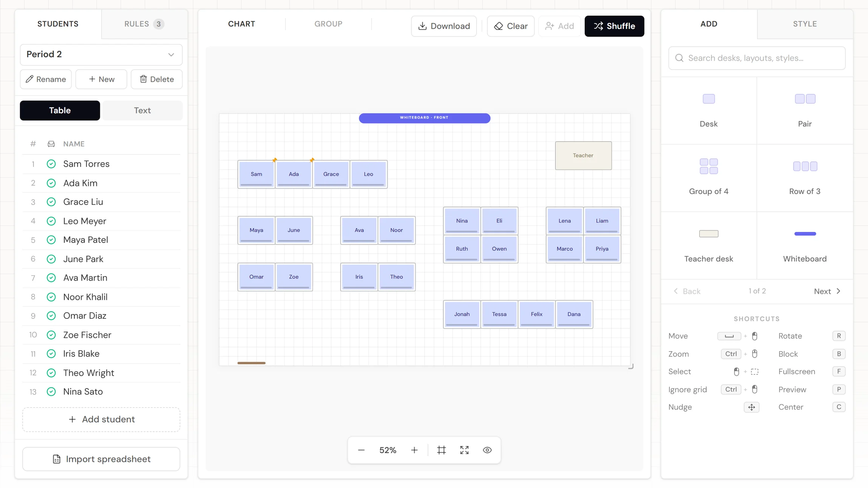Toggle the grid icon in zoom bar
868x488 pixels.
click(x=442, y=450)
